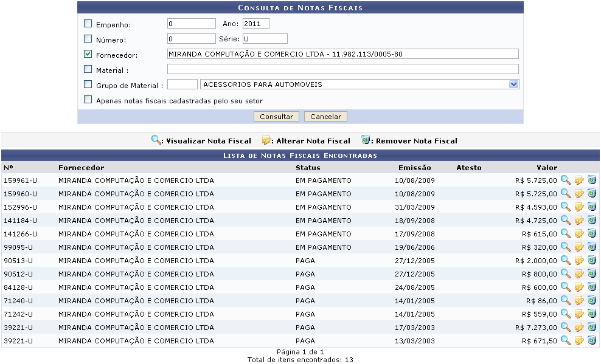Alter nota 71240-U of R$ 86,00
This screenshot has height=364, width=601.
(578, 301)
